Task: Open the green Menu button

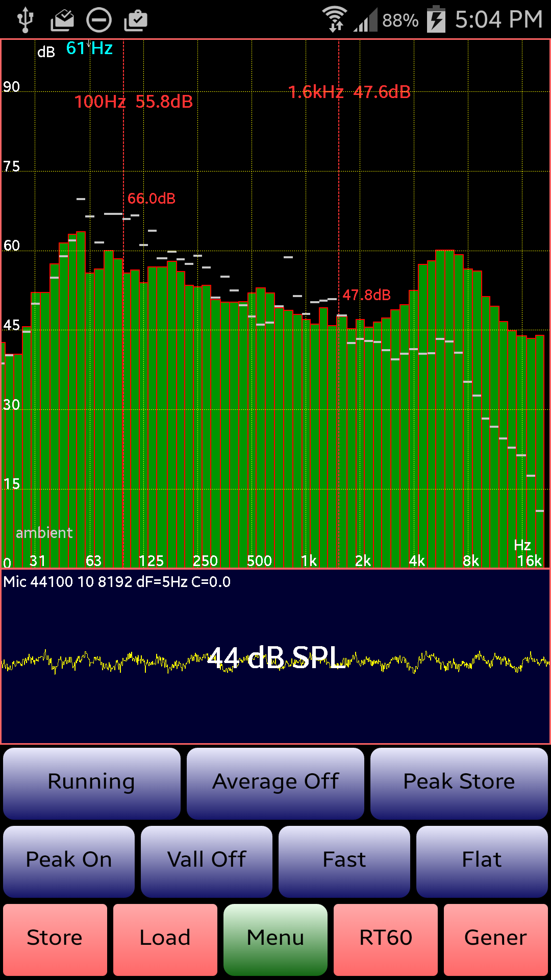Action: point(275,940)
